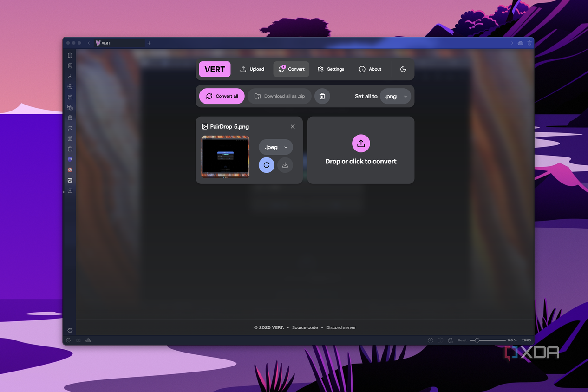Open the synced tabs cloud icon in the tab bar
The width and height of the screenshot is (588, 392).
pos(521,43)
